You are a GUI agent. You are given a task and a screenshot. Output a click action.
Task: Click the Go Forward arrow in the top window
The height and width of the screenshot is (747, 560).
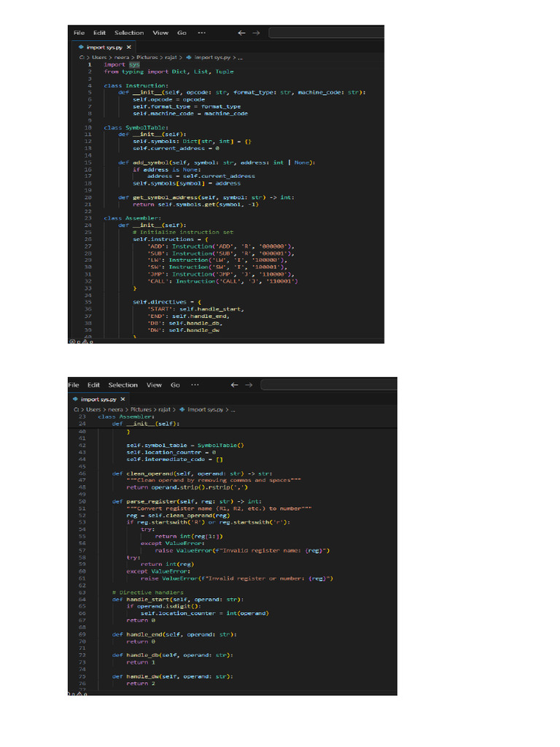256,33
